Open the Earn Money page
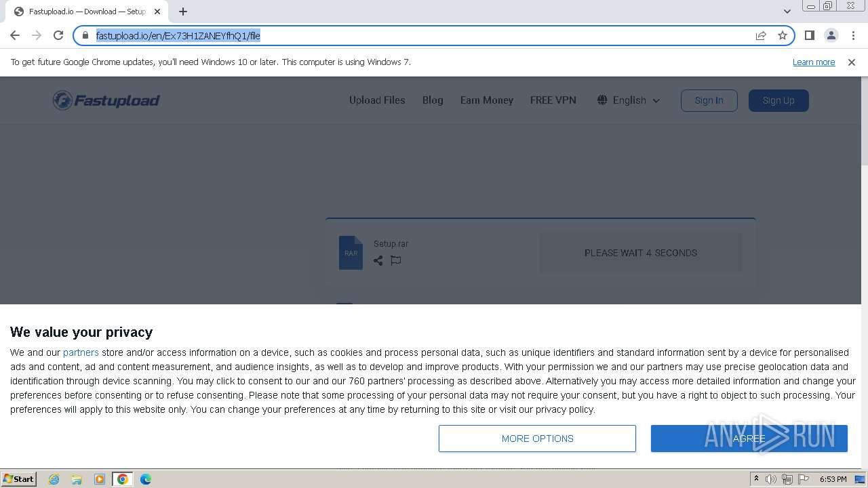The image size is (868, 488). pos(487,100)
